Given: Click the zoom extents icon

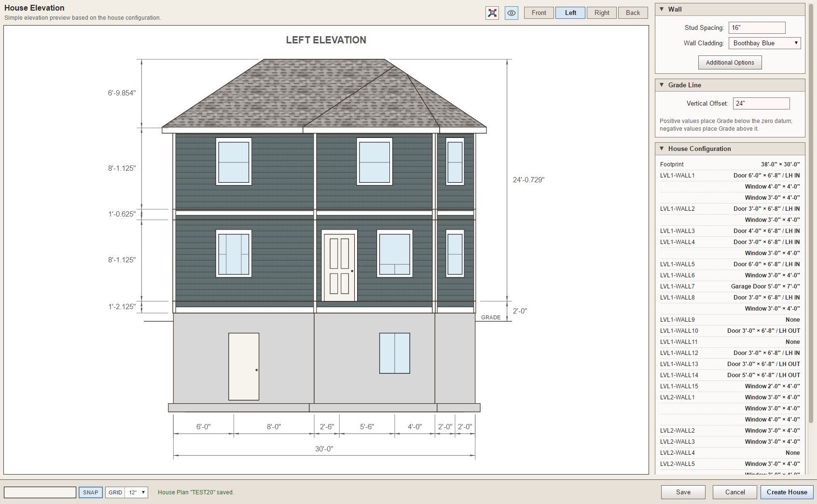Looking at the screenshot, I should [492, 13].
